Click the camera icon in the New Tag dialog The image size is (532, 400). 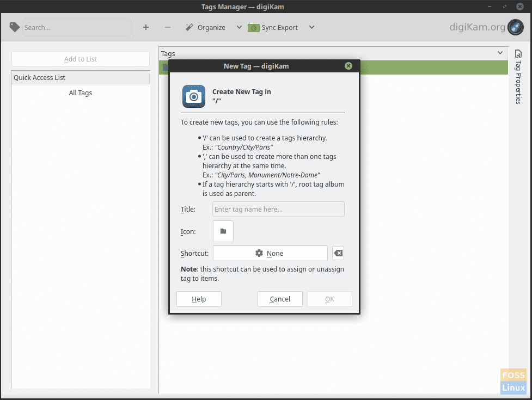pyautogui.click(x=194, y=96)
